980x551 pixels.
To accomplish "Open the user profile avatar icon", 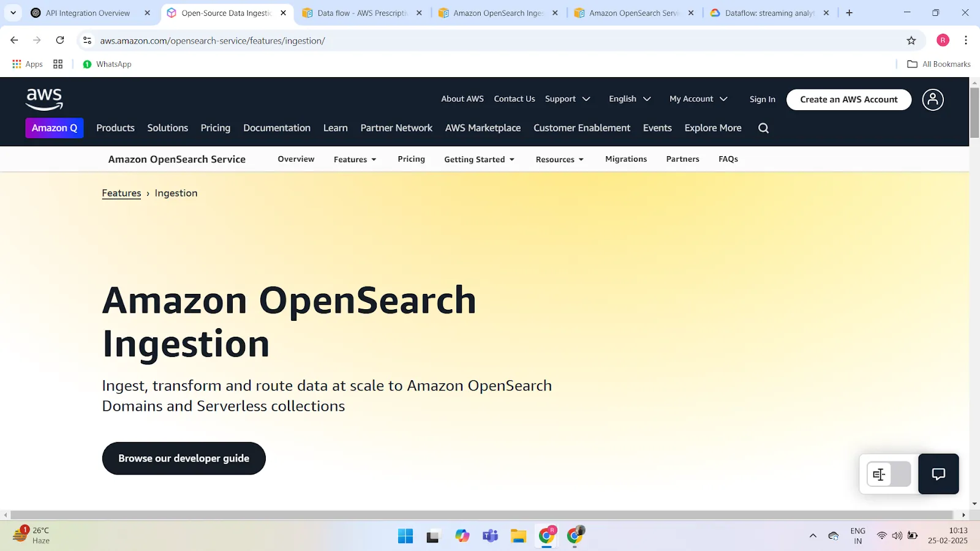I will (x=933, y=99).
